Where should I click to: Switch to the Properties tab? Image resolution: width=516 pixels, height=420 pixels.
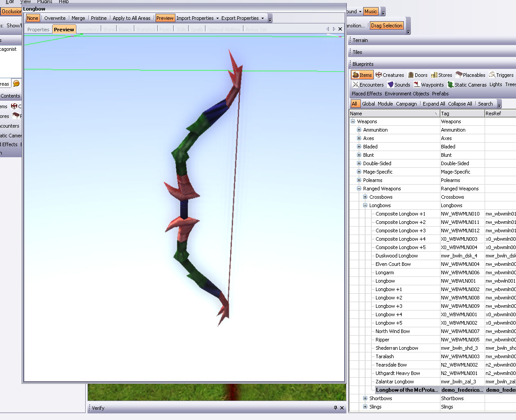(38, 29)
